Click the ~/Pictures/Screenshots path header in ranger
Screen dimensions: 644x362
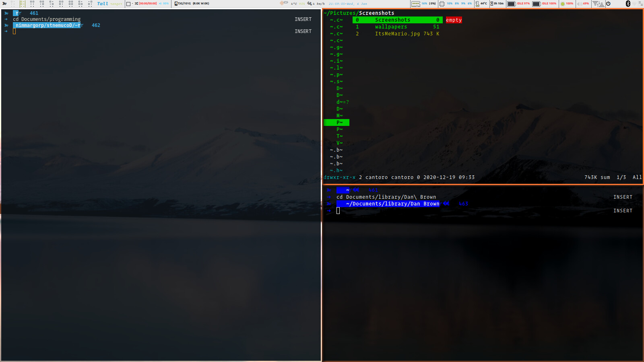(x=359, y=13)
